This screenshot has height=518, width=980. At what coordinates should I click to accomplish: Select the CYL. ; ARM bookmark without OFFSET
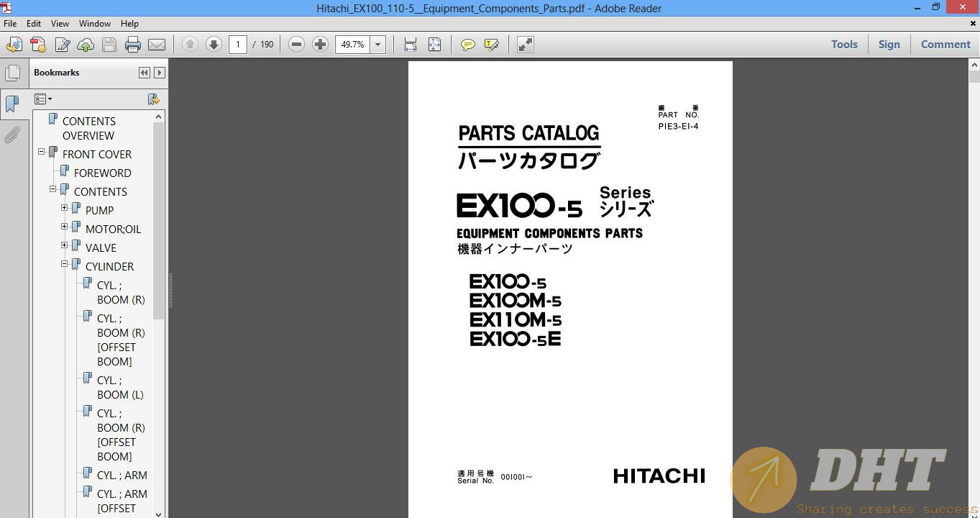point(122,475)
